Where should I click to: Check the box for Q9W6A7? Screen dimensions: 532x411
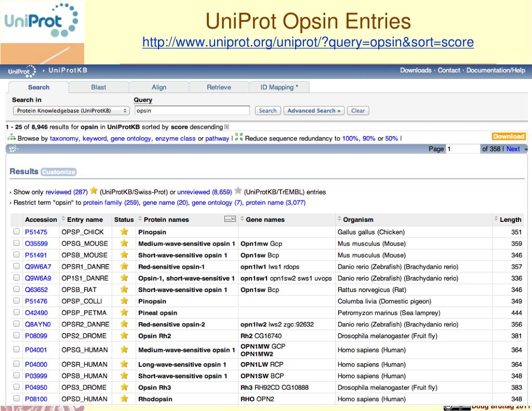click(16, 266)
